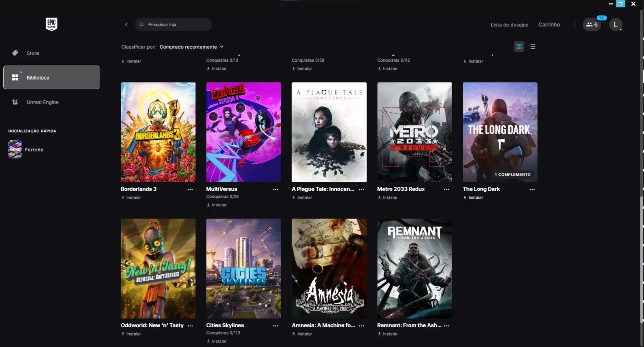
Task: Open Metro 2033 Redux more options menu
Action: (x=447, y=190)
